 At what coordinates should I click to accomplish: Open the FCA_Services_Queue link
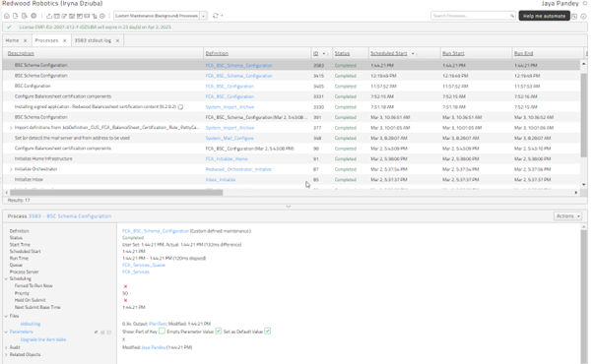(144, 265)
